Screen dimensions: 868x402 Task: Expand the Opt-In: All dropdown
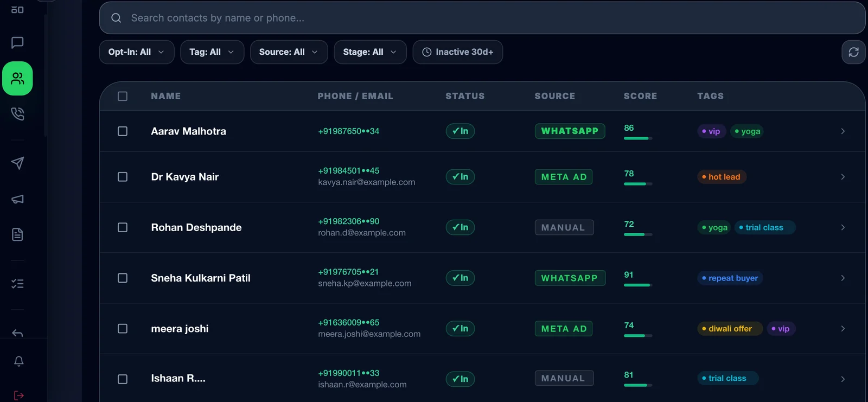coord(137,52)
